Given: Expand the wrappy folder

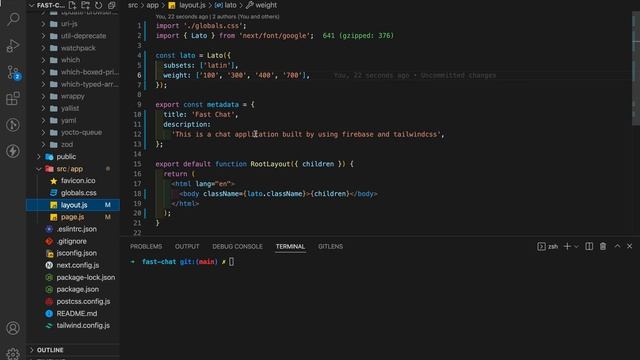Looking at the screenshot, I should coord(73,96).
